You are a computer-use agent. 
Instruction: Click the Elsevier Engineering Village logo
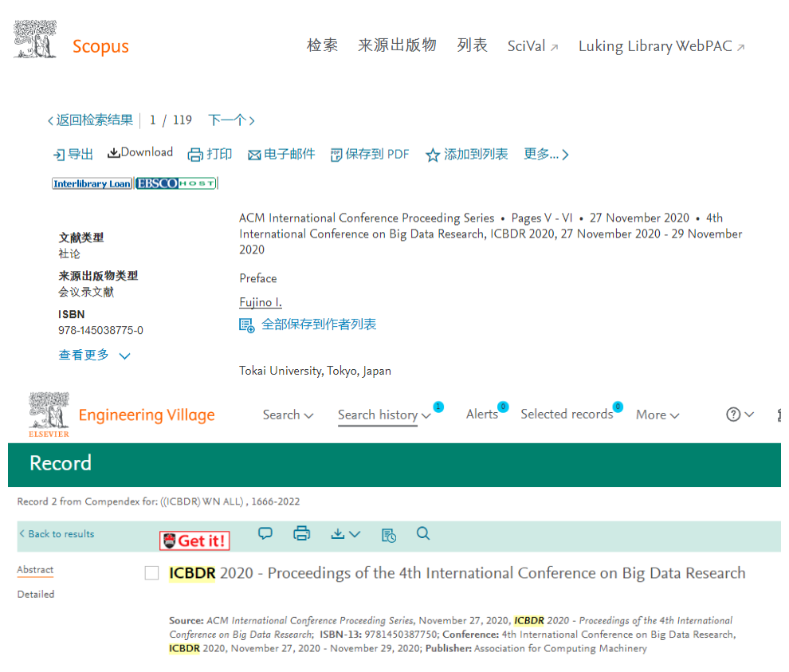click(49, 415)
